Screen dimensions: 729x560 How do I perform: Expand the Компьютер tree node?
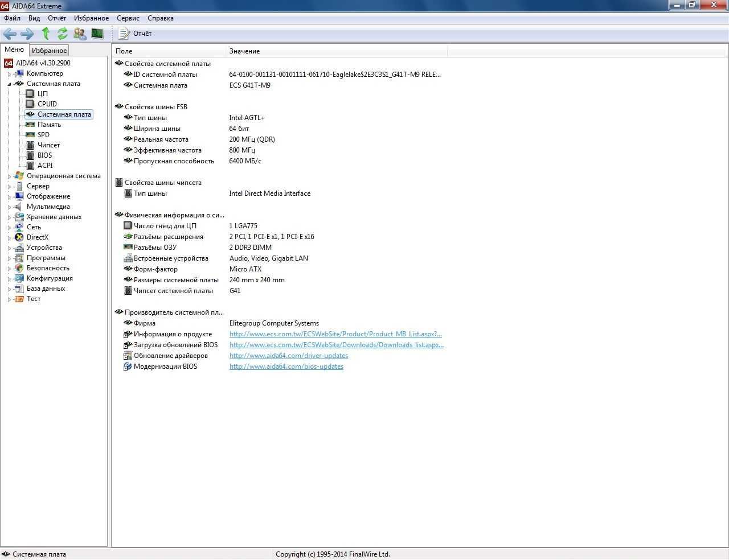click(x=9, y=74)
